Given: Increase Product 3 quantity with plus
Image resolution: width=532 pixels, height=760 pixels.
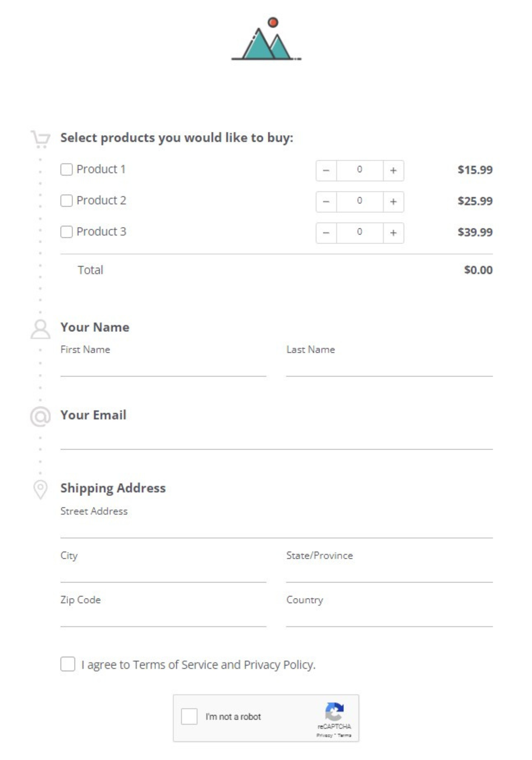Looking at the screenshot, I should click(393, 233).
